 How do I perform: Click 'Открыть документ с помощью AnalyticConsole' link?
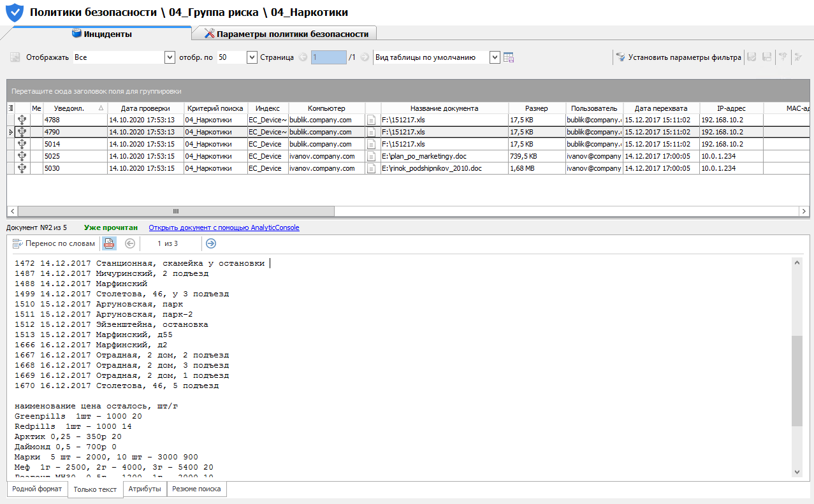[224, 227]
